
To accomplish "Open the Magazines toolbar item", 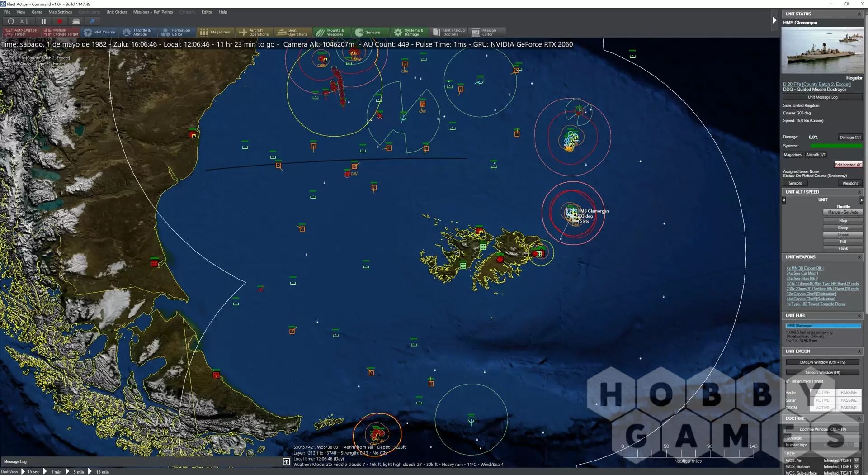I will [x=215, y=32].
